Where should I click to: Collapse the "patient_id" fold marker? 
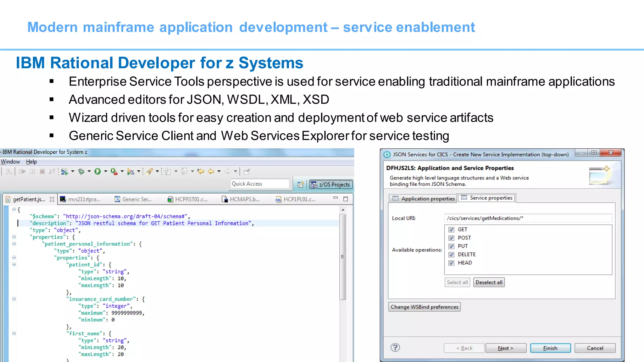point(14,265)
